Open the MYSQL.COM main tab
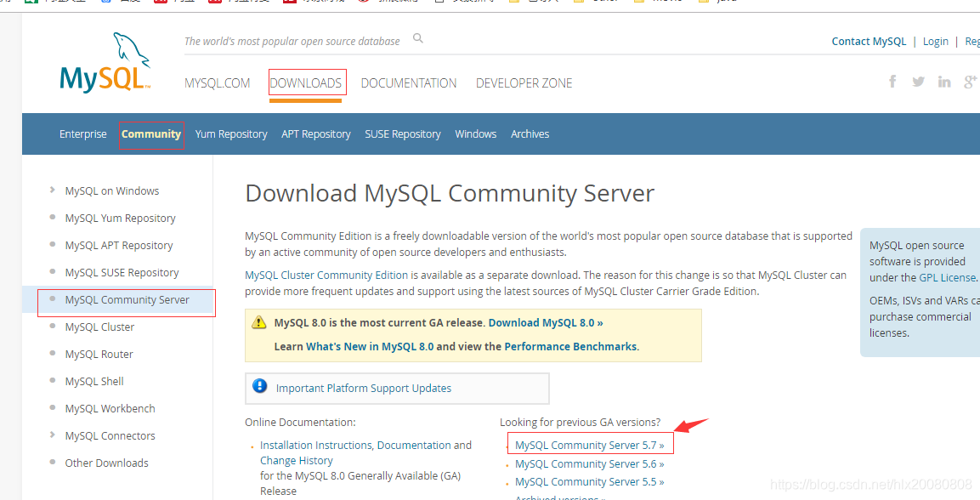The image size is (980, 500). pos(217,83)
